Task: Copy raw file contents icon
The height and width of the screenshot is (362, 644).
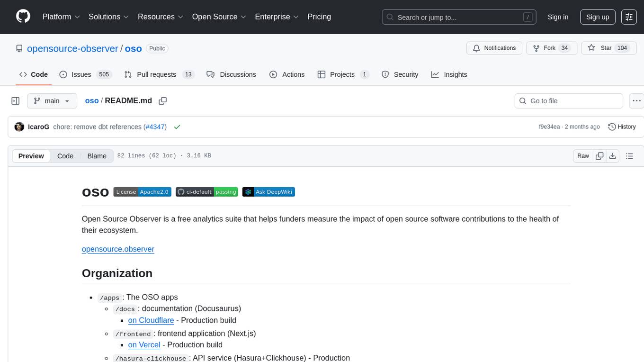Action: [599, 156]
